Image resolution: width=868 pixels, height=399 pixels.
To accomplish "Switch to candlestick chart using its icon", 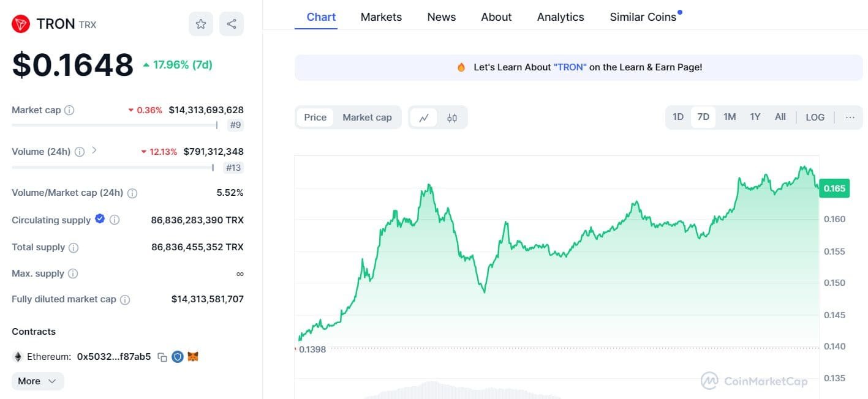I will pos(452,117).
